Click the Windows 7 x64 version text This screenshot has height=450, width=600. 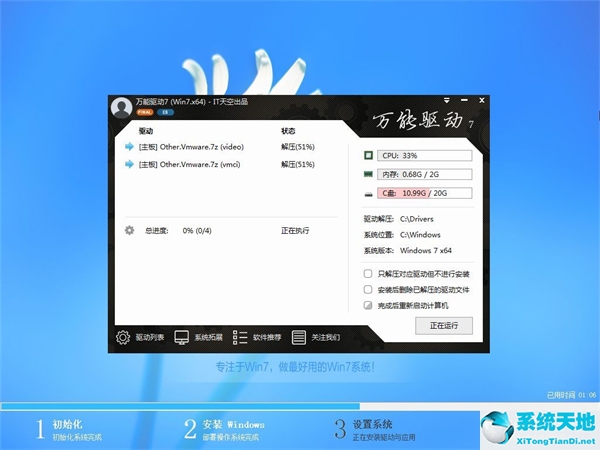426,250
